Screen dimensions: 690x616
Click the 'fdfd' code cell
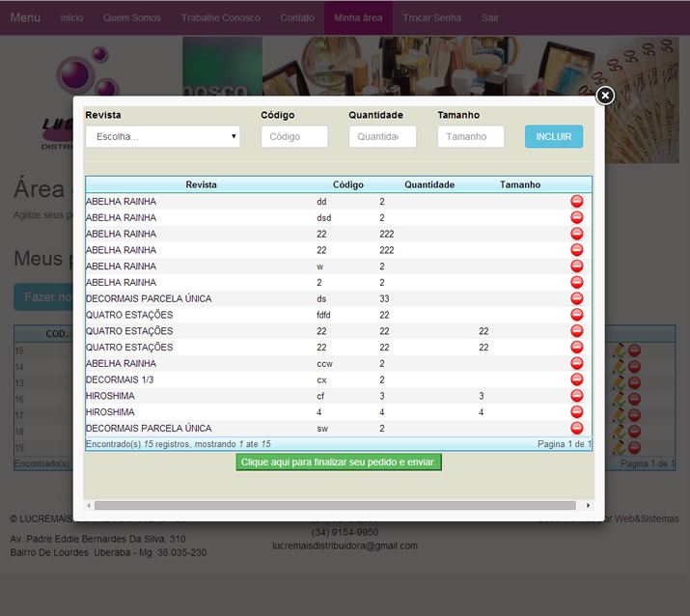[323, 315]
